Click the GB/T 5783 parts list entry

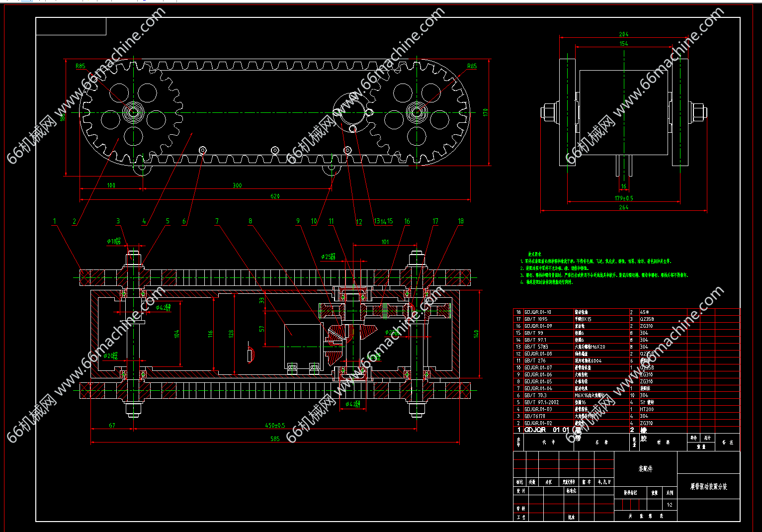(x=536, y=347)
